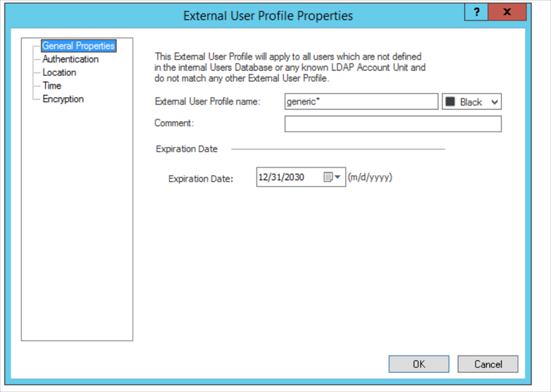Image resolution: width=551 pixels, height=392 pixels.
Task: Click the day value 31 in the date
Action: click(x=275, y=177)
